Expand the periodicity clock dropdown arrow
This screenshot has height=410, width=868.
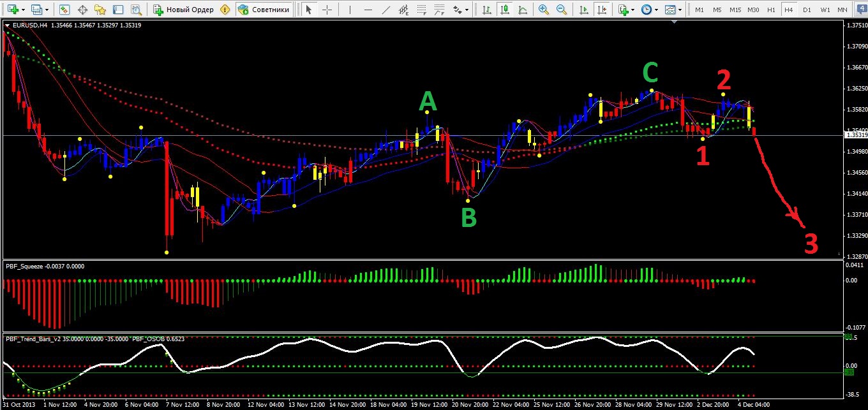point(657,10)
